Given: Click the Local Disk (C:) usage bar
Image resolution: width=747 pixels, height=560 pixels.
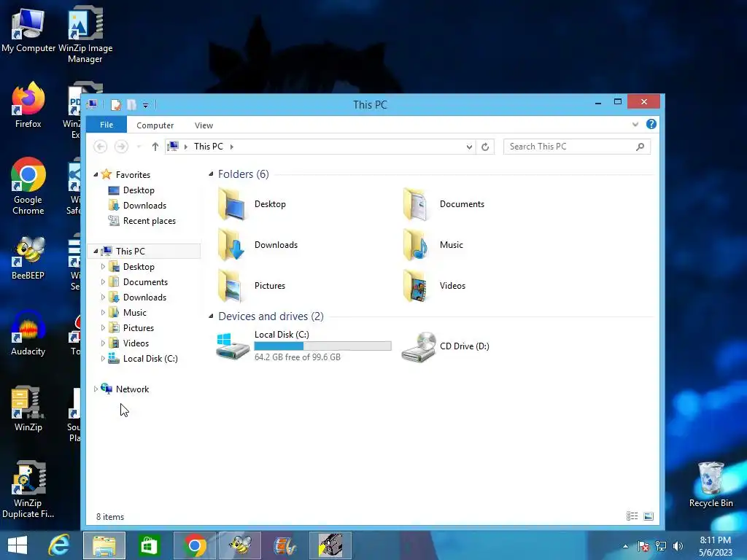Looking at the screenshot, I should [x=322, y=346].
